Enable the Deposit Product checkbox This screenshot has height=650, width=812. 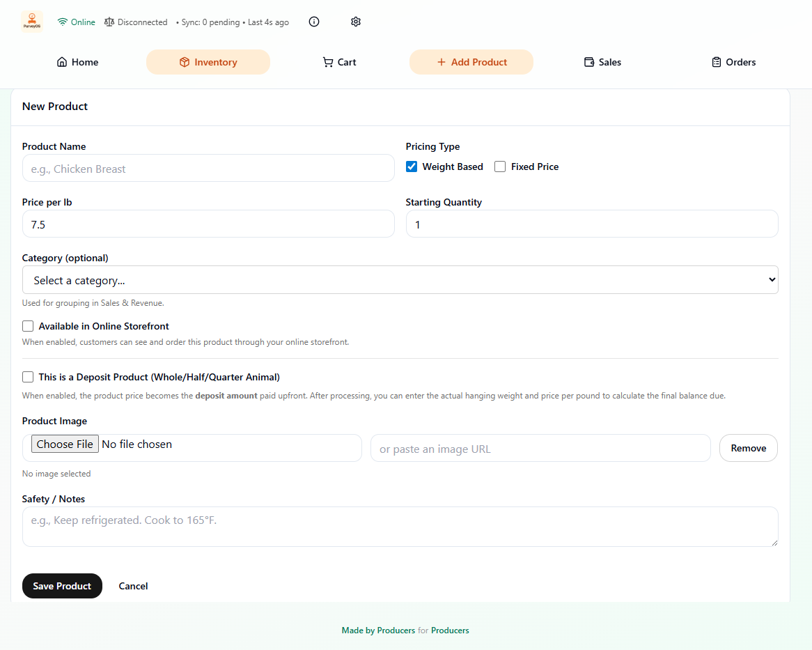28,376
